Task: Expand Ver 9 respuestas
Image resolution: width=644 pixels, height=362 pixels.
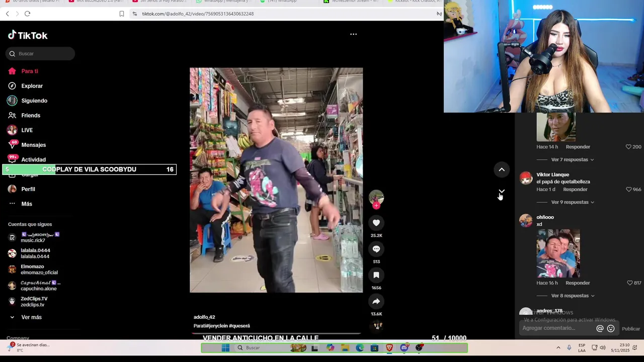Action: (573, 202)
